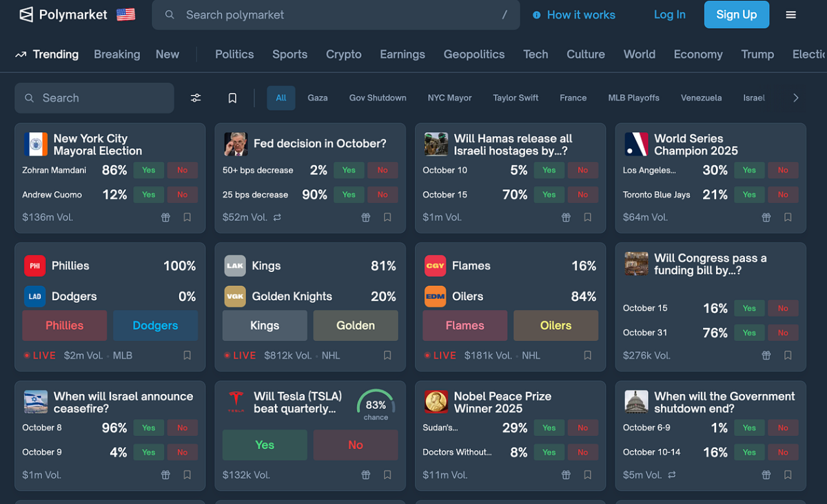Screen dimensions: 827x504
Task: Show bookmarked markets via bookmark filter icon
Action: [232, 98]
